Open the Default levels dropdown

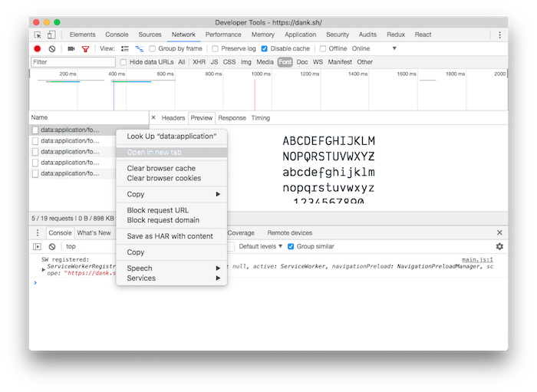pos(261,246)
